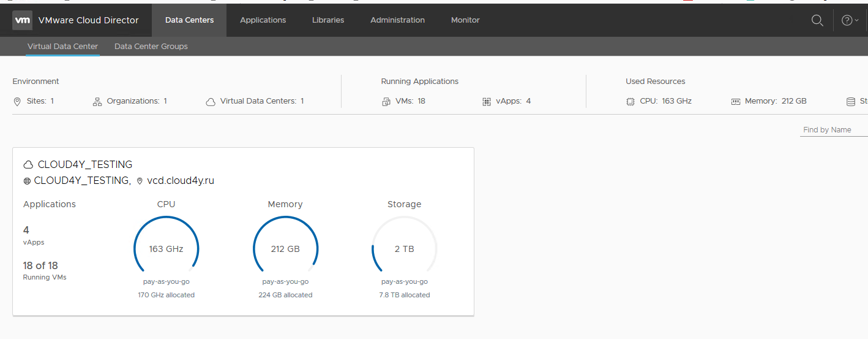Viewport: 868px width, 339px height.
Task: Click the location pin beside vcd.cloud4y.ru
Action: pos(140,181)
